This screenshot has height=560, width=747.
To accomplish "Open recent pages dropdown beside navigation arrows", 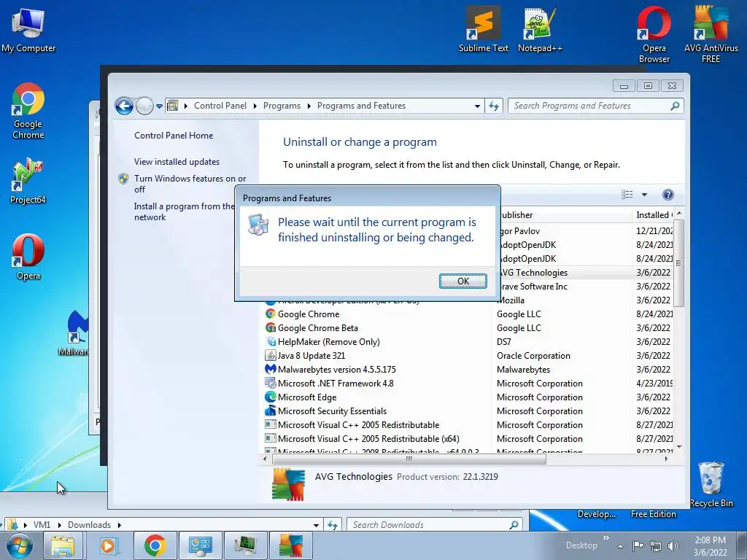I will (159, 106).
